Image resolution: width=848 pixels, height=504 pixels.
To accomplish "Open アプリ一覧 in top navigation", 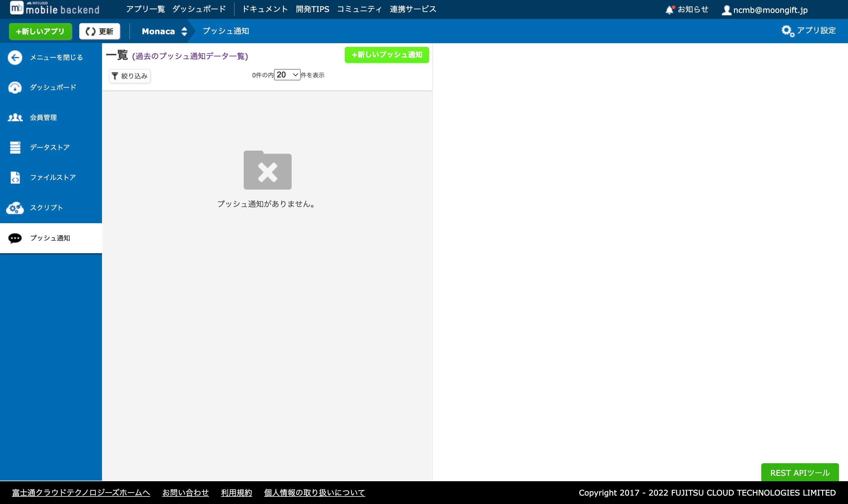I will pyautogui.click(x=145, y=9).
